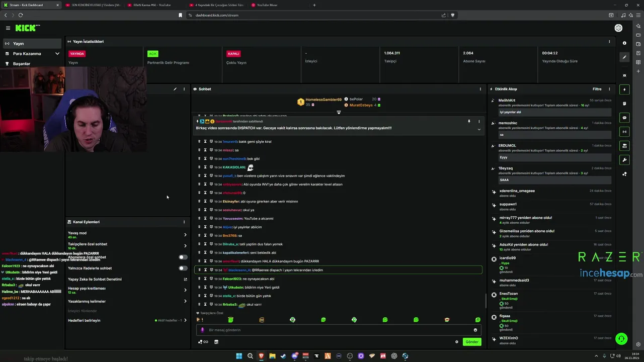Open Hesap yaşı kısıtlaması settings

127,290
